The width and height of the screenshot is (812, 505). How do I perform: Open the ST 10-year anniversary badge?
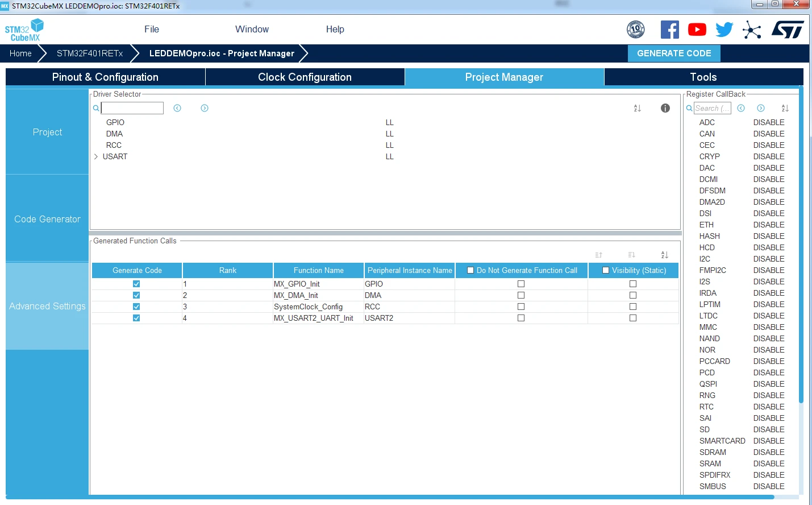click(x=635, y=29)
